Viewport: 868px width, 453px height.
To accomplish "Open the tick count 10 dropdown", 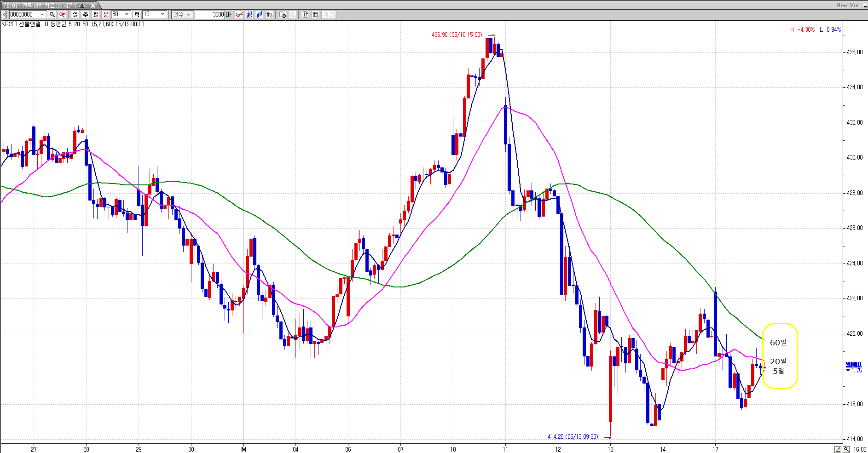I will pos(162,15).
